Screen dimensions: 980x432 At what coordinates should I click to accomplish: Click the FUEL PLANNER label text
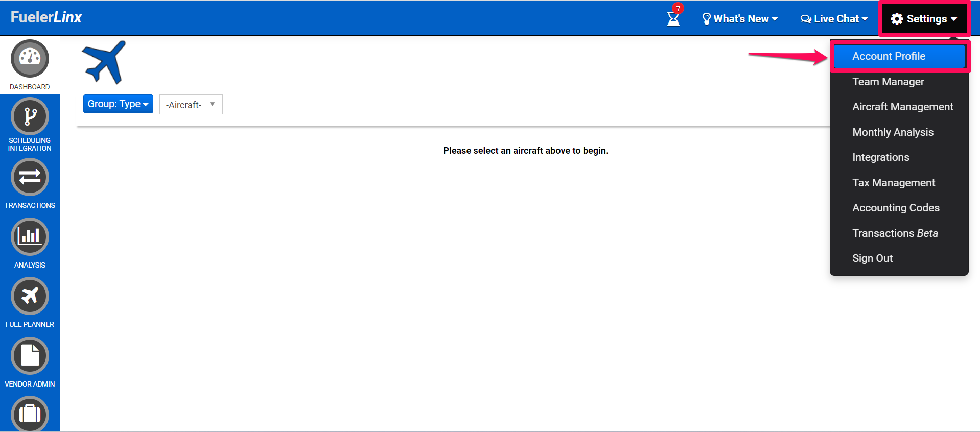click(x=30, y=324)
